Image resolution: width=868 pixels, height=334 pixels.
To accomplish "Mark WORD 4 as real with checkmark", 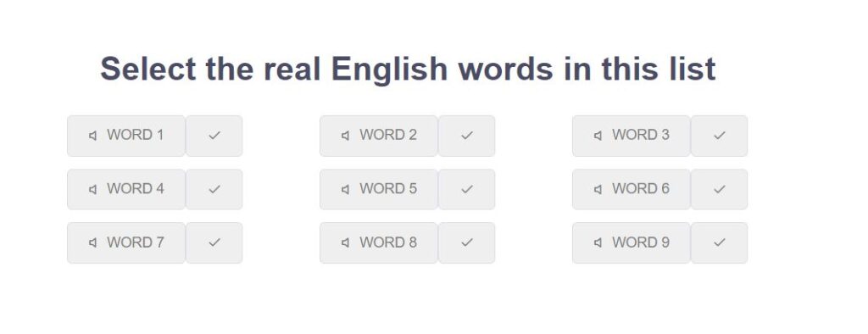I will pos(214,189).
